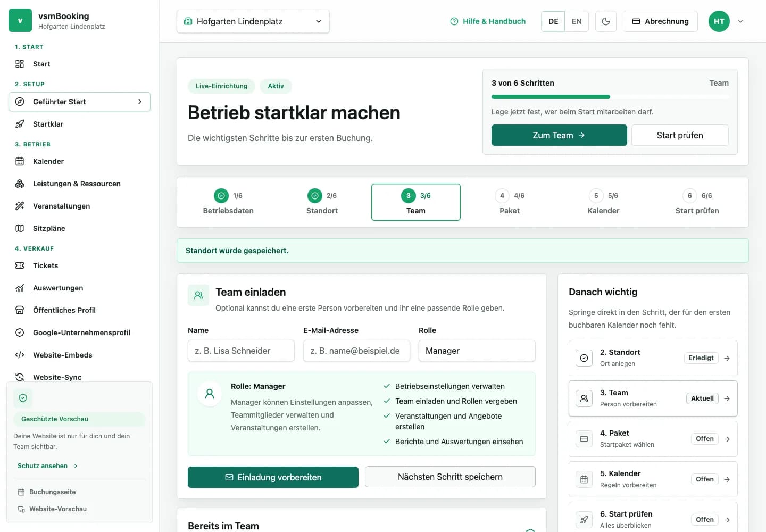Click the Tickets icon in sidebar

20,265
